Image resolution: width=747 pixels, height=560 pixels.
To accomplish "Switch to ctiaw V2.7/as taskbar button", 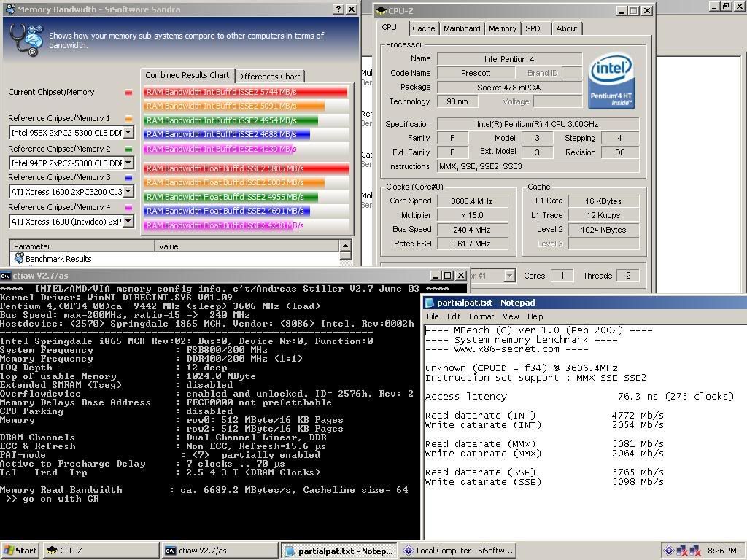I will (x=219, y=551).
